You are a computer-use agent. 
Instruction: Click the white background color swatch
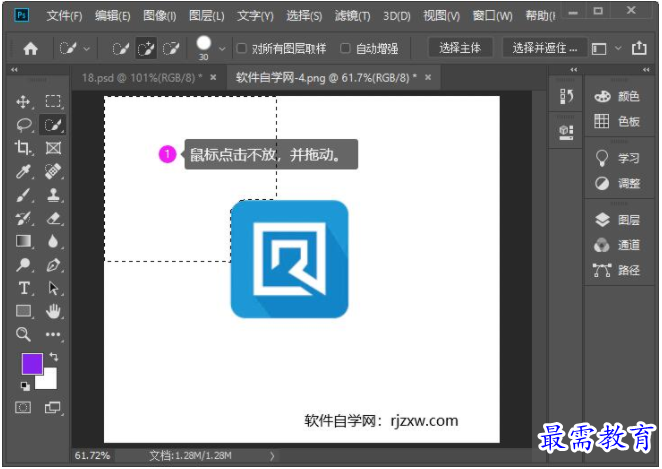click(49, 381)
